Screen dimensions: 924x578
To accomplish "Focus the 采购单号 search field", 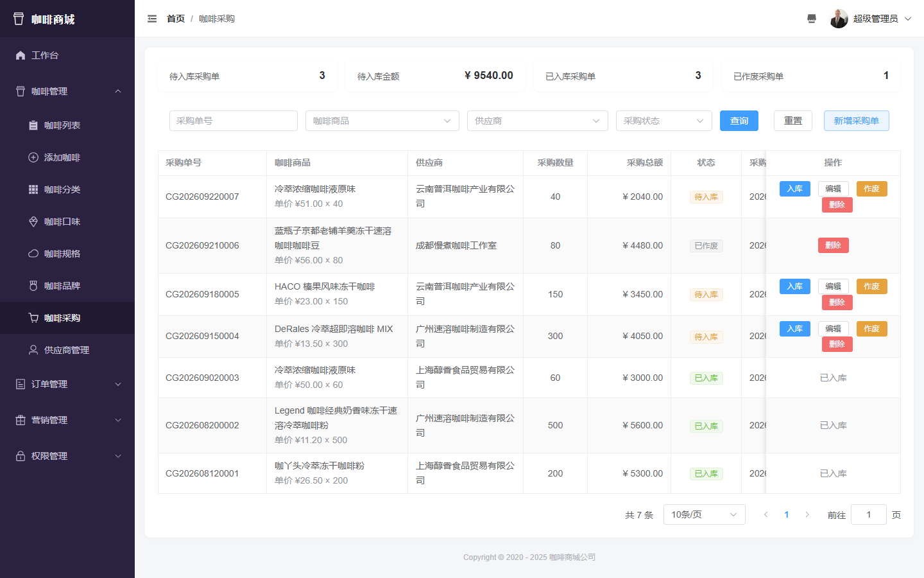I will coord(234,121).
